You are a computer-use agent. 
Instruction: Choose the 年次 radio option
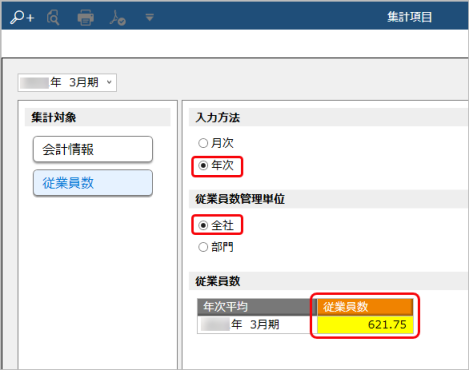[216, 165]
